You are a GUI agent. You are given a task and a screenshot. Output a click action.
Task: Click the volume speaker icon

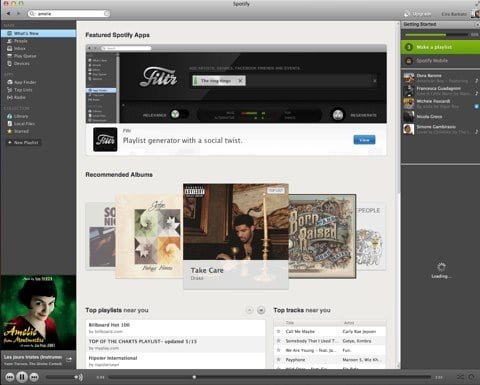pyautogui.click(x=79, y=377)
